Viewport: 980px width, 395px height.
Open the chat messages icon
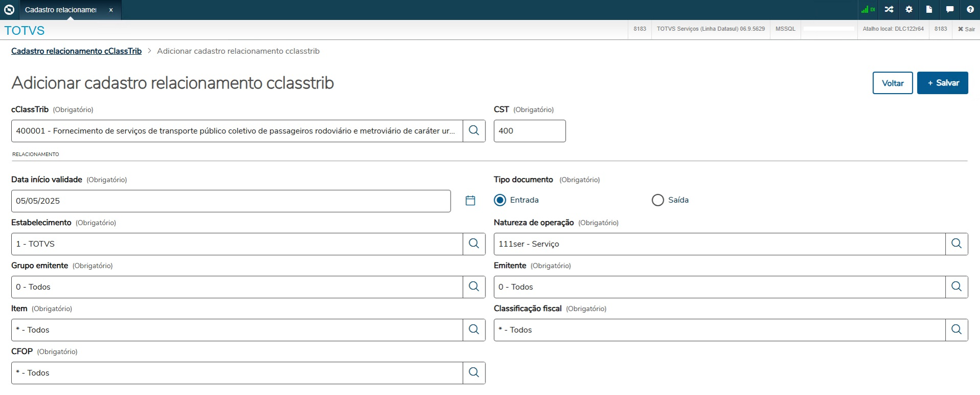[950, 10]
